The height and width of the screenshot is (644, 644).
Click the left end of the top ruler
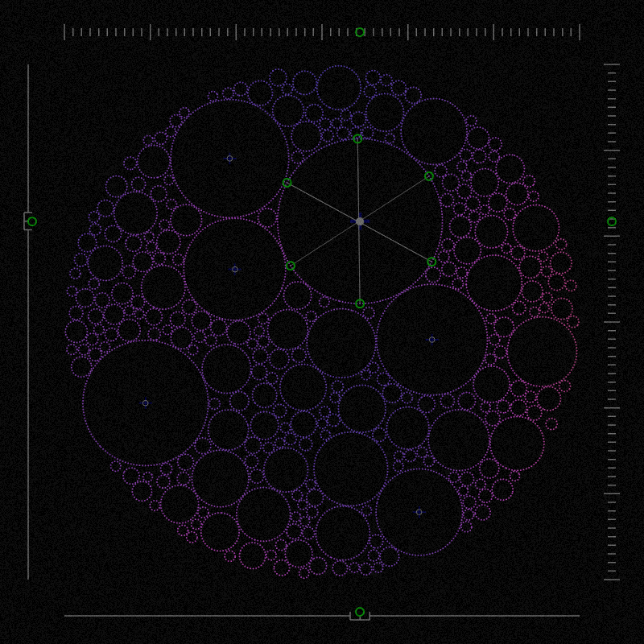point(64,32)
